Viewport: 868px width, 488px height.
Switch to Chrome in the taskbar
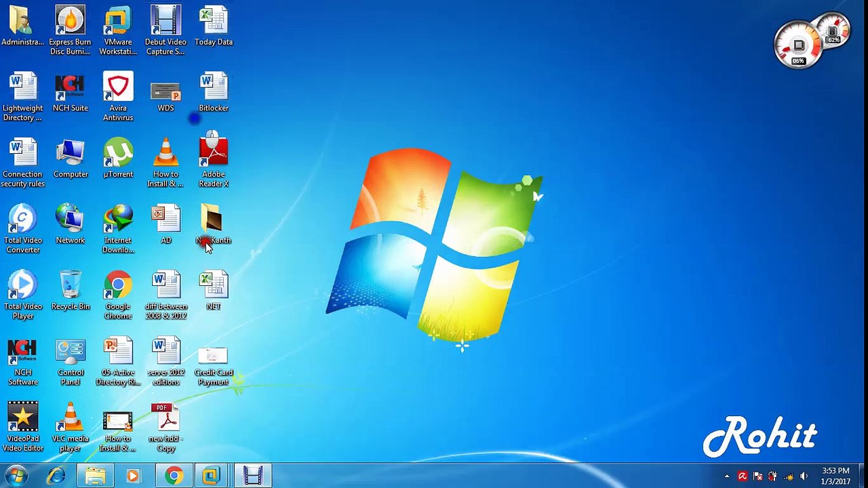pyautogui.click(x=174, y=476)
